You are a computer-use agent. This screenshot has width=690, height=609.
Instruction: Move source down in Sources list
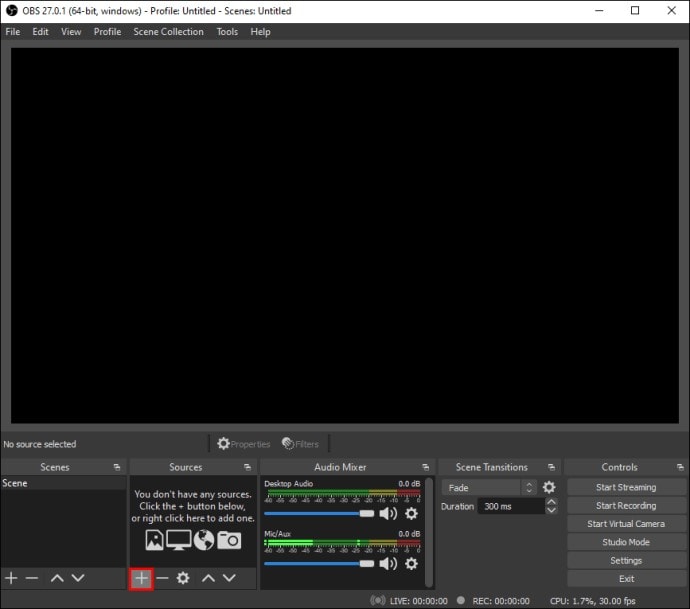click(229, 578)
